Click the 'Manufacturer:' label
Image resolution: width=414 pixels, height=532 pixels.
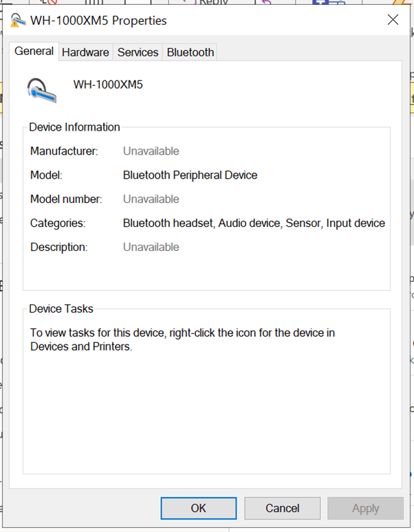coord(64,151)
